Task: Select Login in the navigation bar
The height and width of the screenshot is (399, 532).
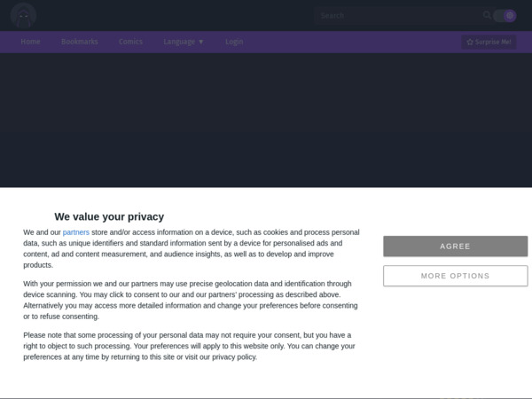Action: point(234,42)
